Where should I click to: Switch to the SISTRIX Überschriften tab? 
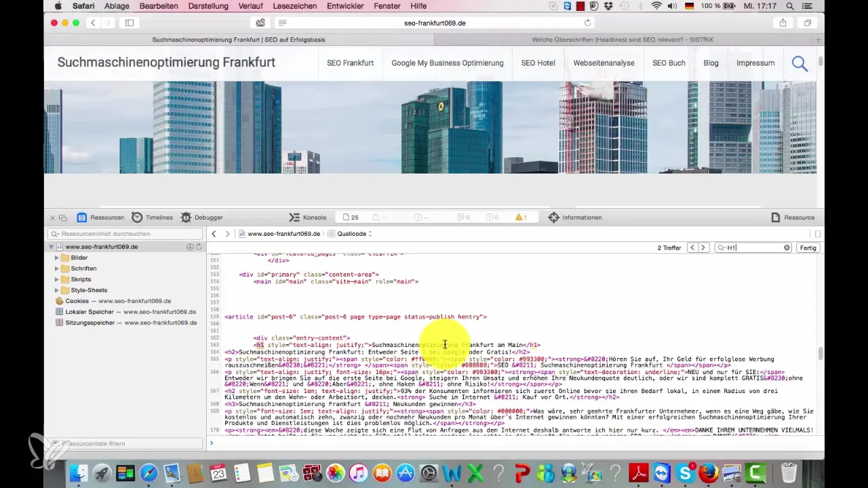(622, 40)
